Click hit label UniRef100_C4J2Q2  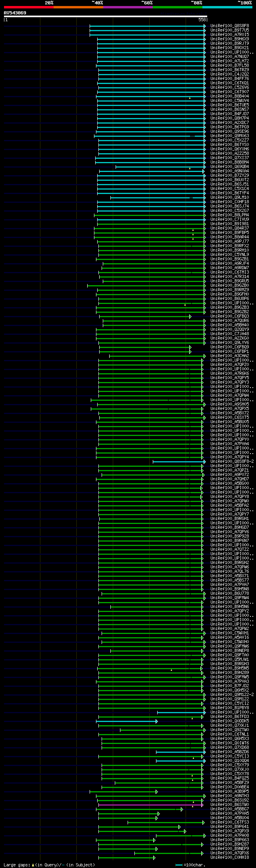(230, 74)
